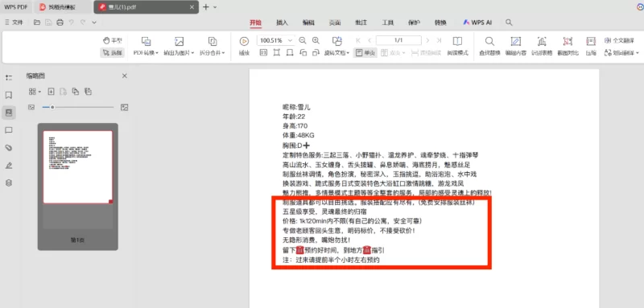Click the fit width icon
The height and width of the screenshot is (308, 644).
point(290,52)
